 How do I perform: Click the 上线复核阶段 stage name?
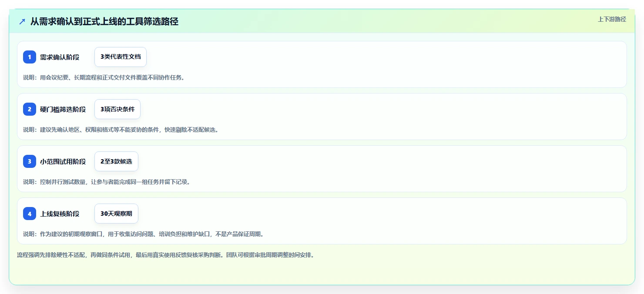(60, 214)
